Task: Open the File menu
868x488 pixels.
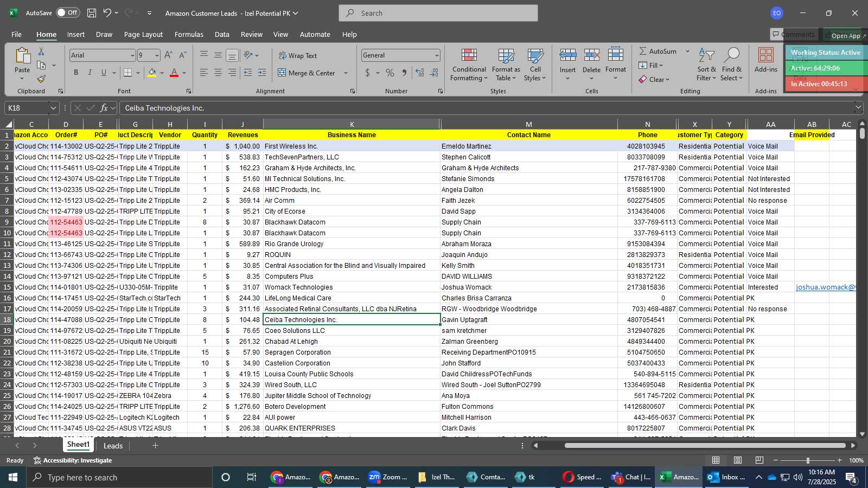Action: (x=16, y=34)
